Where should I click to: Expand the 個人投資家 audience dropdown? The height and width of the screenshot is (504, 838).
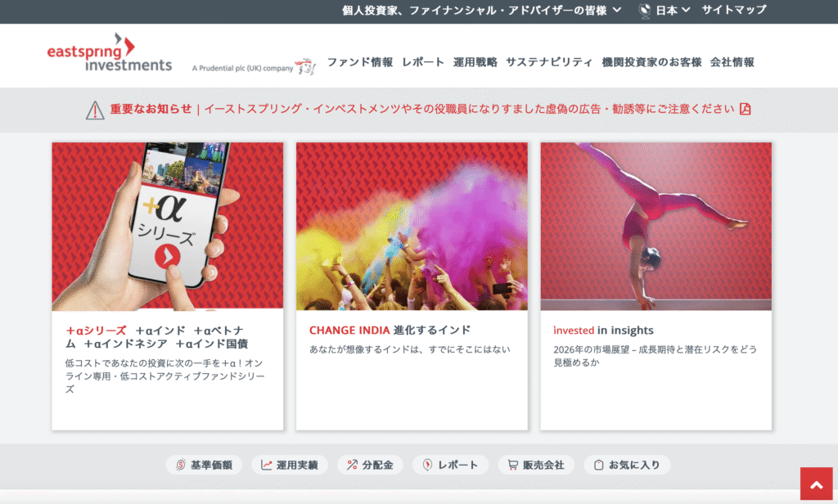pos(481,10)
